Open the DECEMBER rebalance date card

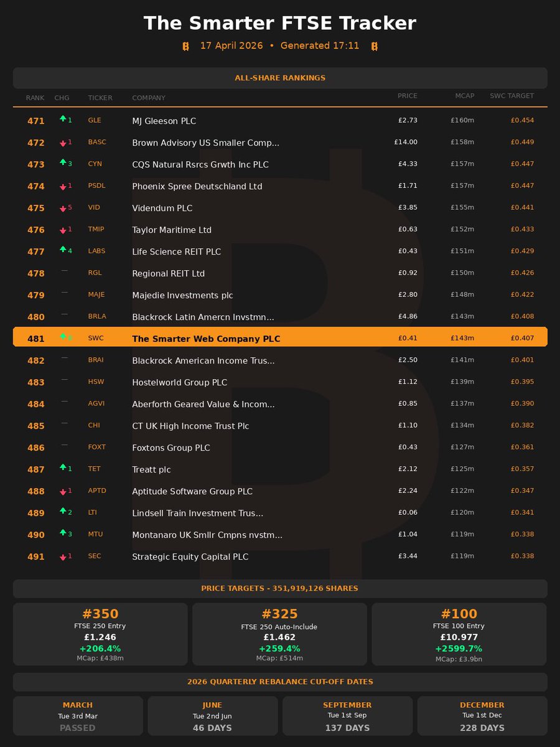(x=482, y=716)
